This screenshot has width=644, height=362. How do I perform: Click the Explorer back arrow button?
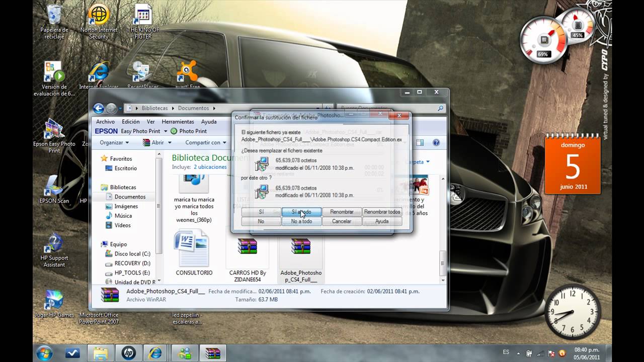[99, 108]
